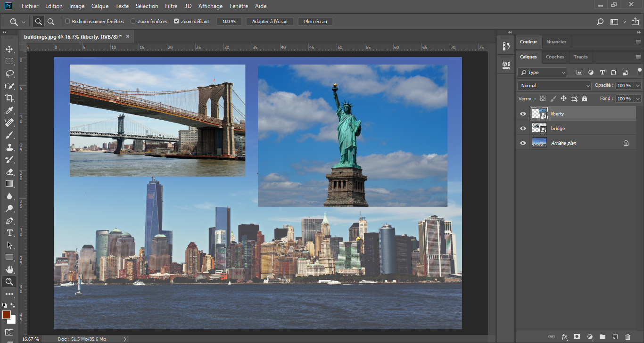The height and width of the screenshot is (343, 644).
Task: Uncheck the Zoom défilant checkbox
Action: 176,22
